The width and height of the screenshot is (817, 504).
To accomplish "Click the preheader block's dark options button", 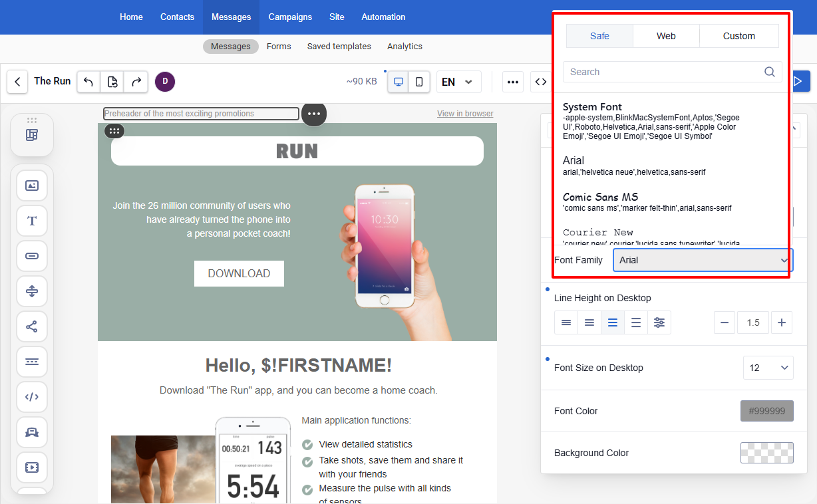I will 314,114.
